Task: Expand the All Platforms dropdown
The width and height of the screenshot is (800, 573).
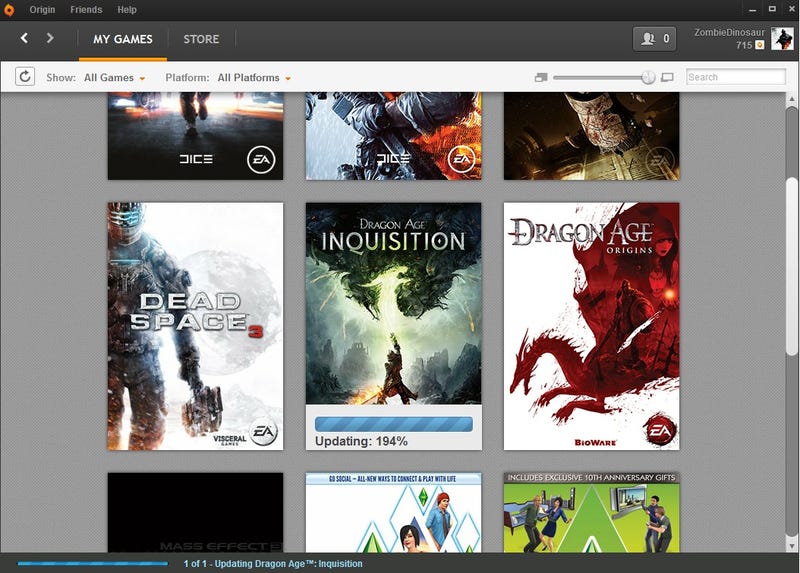Action: tap(254, 78)
